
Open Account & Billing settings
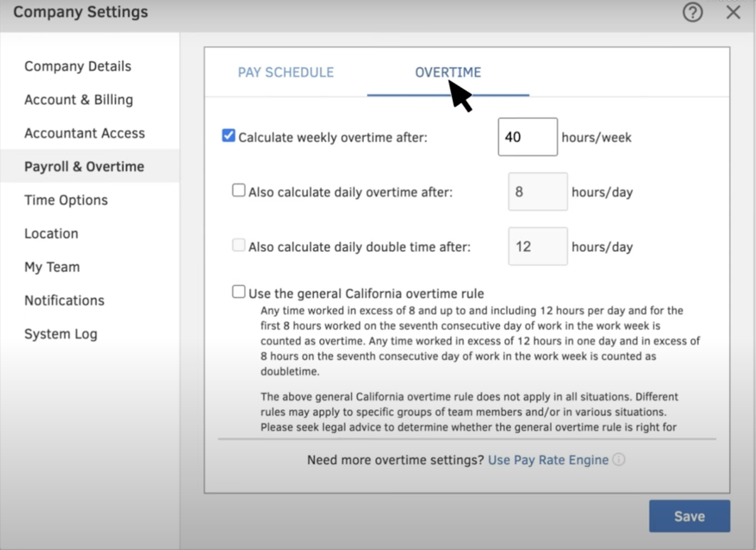tap(78, 99)
